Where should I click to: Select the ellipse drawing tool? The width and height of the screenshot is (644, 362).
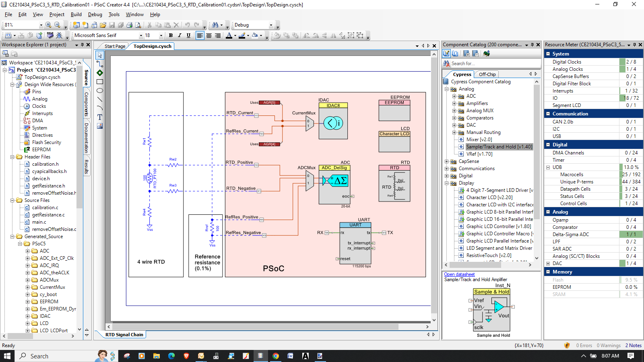(100, 90)
